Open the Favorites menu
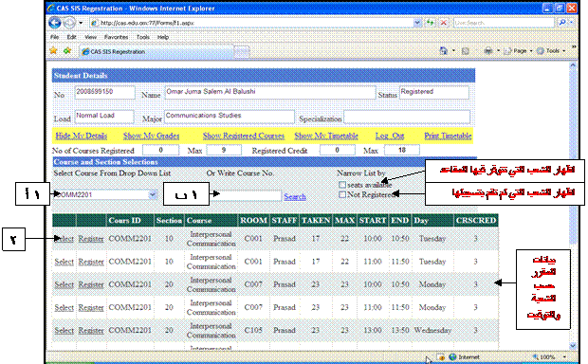This screenshot has height=364, width=588. tap(116, 37)
